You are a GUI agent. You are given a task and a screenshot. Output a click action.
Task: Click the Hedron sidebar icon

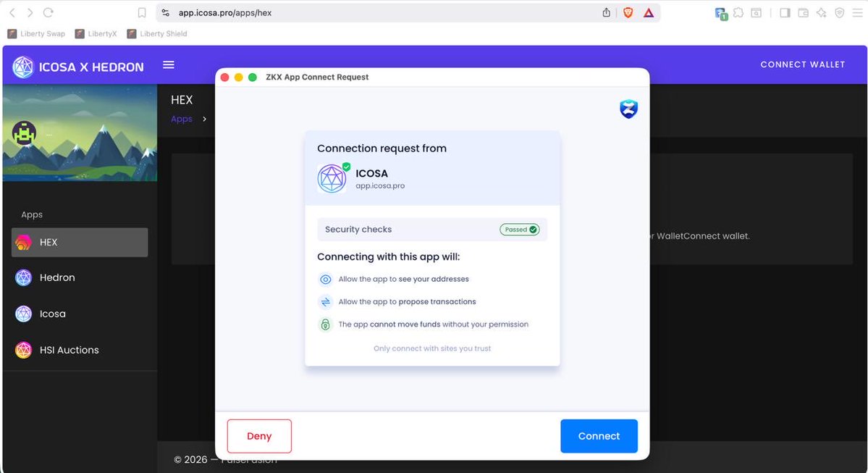(x=23, y=277)
